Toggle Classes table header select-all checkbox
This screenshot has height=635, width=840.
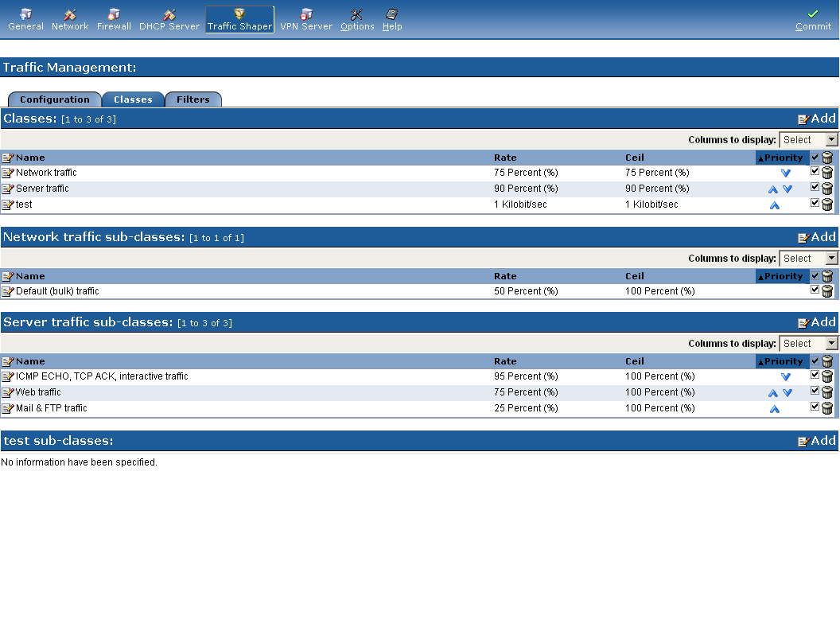(815, 157)
